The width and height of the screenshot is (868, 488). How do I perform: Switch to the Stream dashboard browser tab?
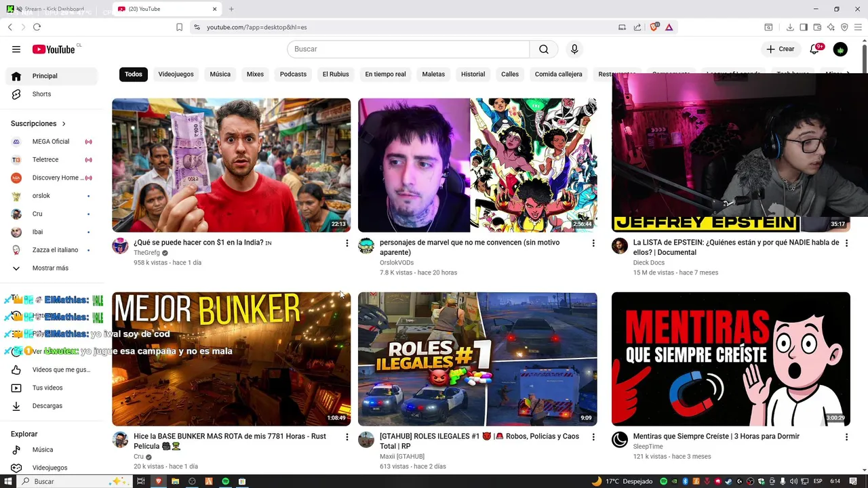point(54,9)
